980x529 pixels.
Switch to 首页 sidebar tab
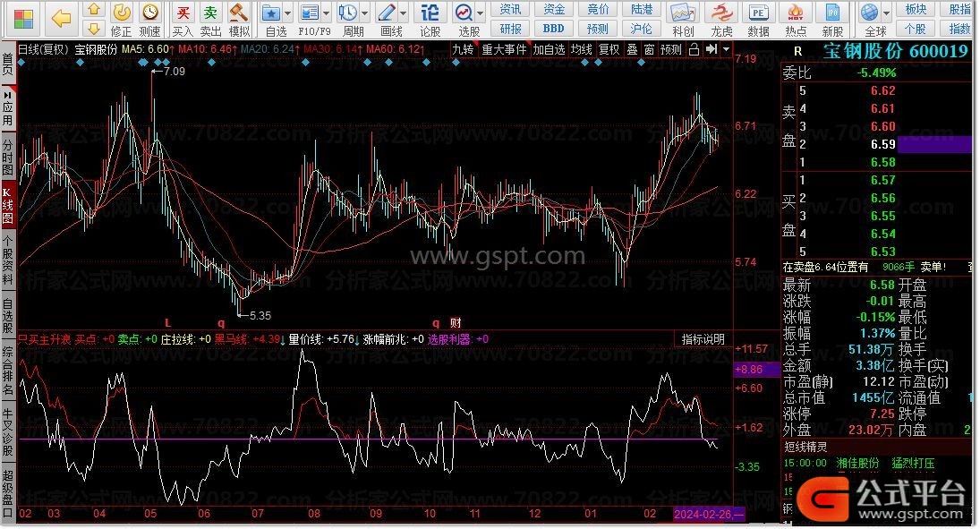(x=7, y=64)
